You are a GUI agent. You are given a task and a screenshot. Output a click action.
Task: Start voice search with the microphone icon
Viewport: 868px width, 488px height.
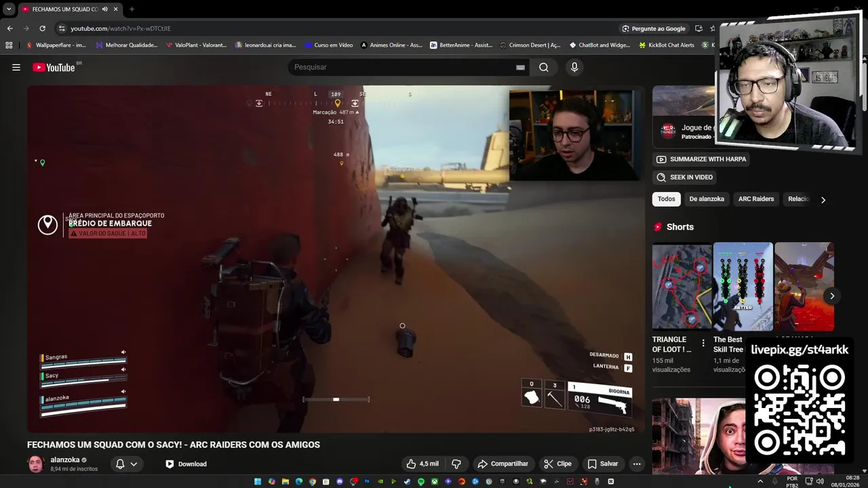tap(574, 67)
